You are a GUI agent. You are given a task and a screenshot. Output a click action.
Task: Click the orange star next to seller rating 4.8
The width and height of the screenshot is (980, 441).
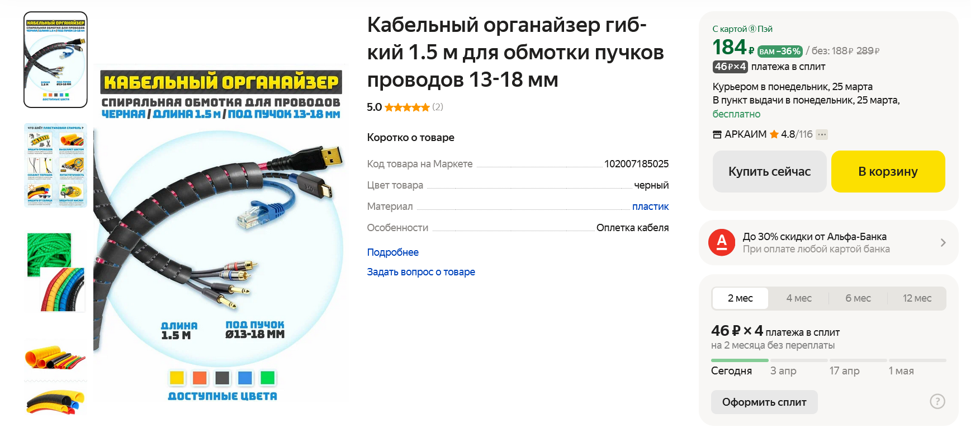click(x=774, y=134)
